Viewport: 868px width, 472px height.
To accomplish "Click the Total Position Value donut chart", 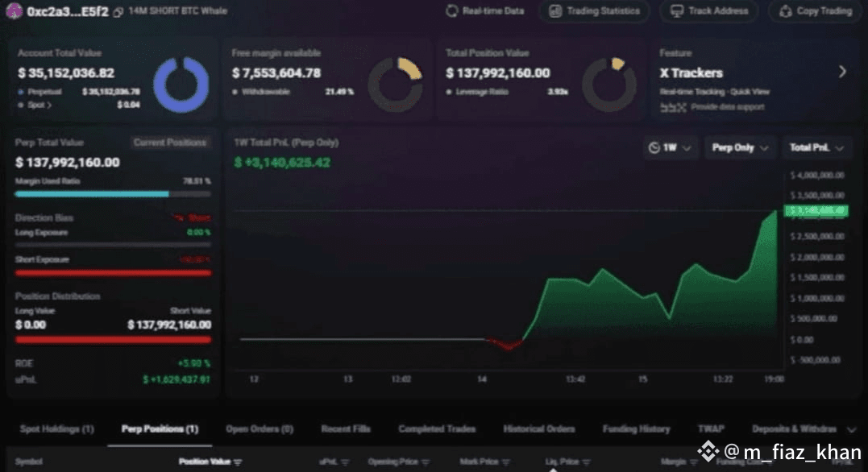I will (x=609, y=85).
